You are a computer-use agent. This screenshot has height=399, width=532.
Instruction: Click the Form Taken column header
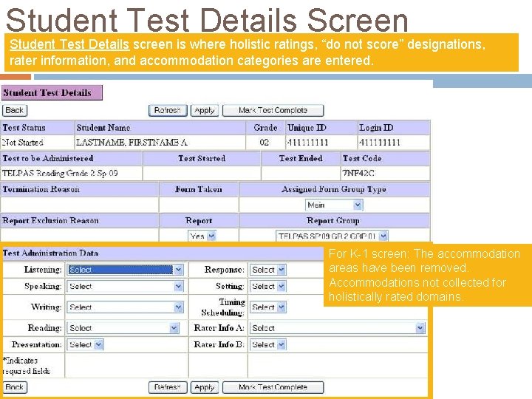199,189
